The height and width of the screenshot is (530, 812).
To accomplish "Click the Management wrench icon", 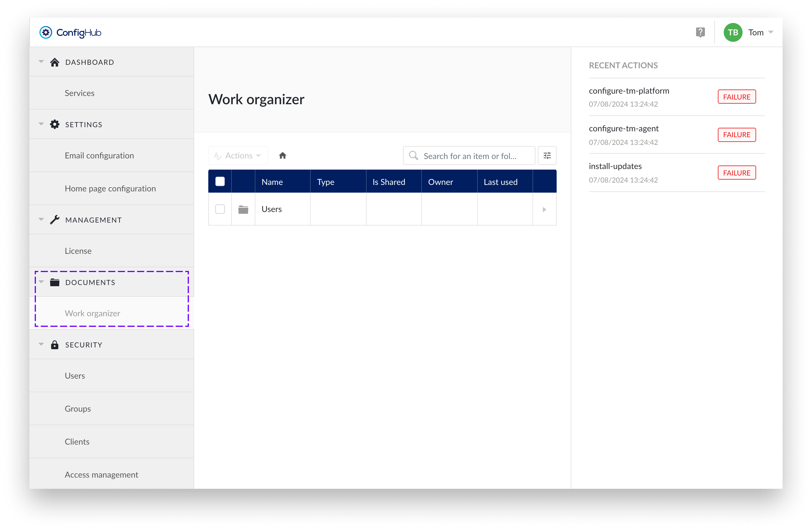I will (55, 220).
